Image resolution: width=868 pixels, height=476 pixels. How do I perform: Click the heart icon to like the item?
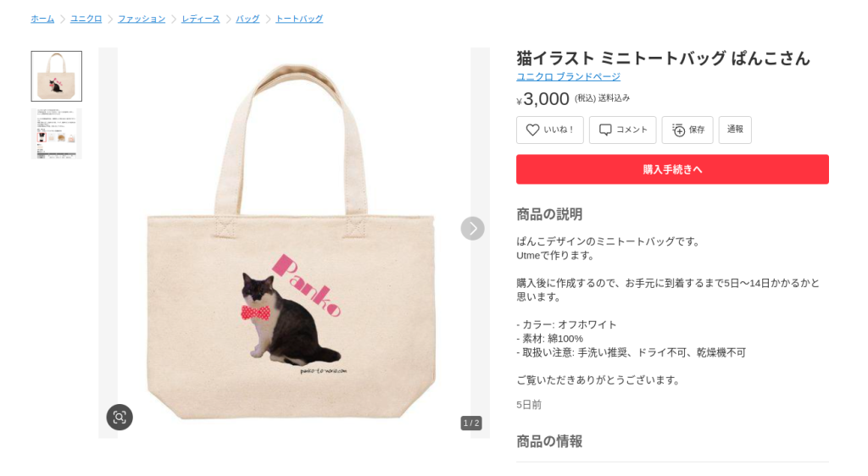[x=532, y=130]
